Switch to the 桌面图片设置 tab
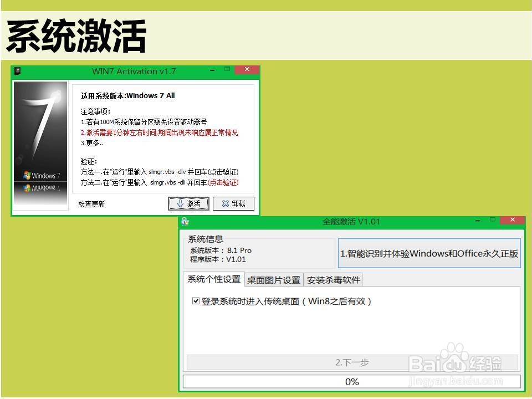The width and height of the screenshot is (532, 399). pyautogui.click(x=274, y=280)
